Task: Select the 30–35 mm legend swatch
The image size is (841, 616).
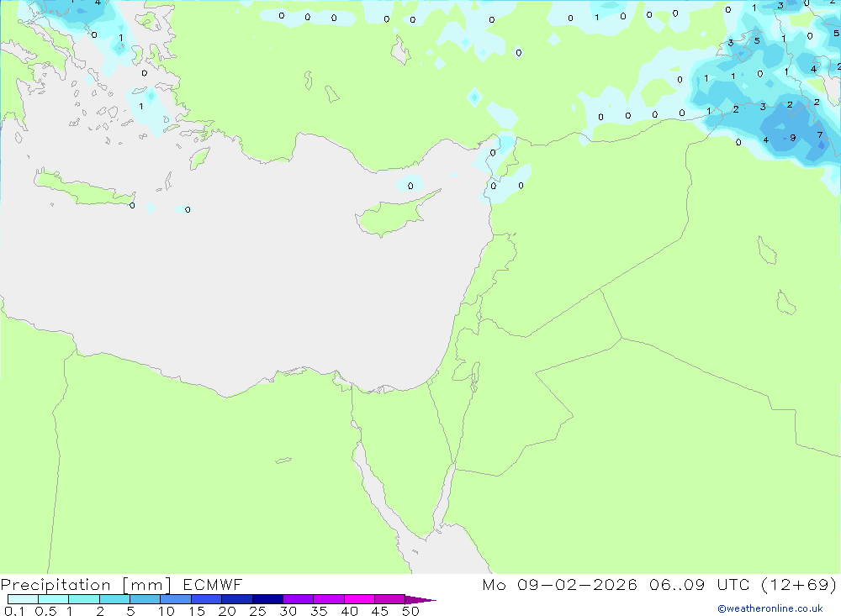Action: tap(298, 599)
